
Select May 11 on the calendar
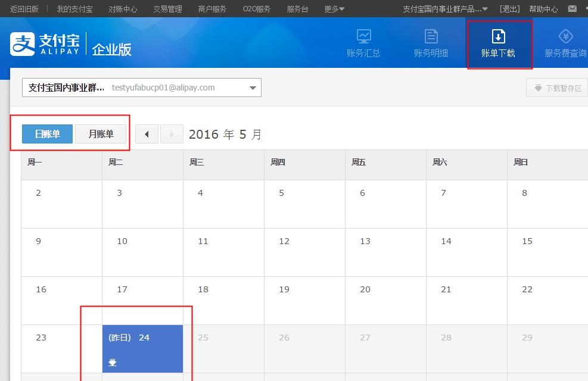223,252
